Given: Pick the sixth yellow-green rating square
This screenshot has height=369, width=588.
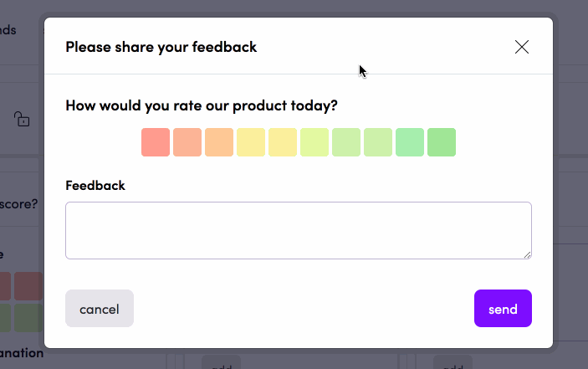Looking at the screenshot, I should [x=314, y=142].
